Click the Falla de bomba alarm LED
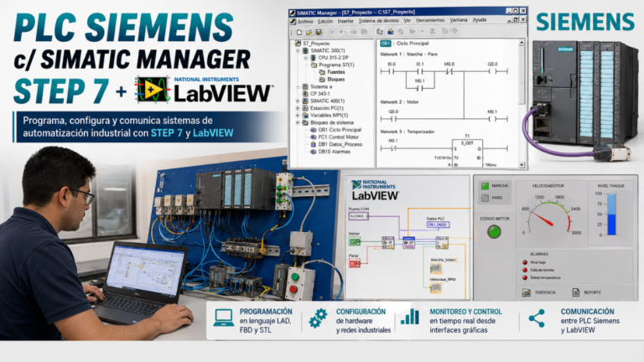This screenshot has height=362, width=644. (x=525, y=270)
